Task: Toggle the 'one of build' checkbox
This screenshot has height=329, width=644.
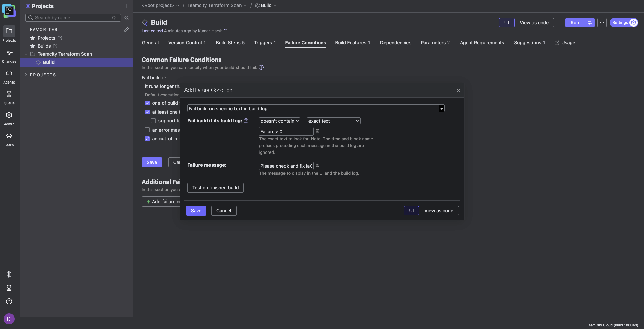Action: [147, 103]
